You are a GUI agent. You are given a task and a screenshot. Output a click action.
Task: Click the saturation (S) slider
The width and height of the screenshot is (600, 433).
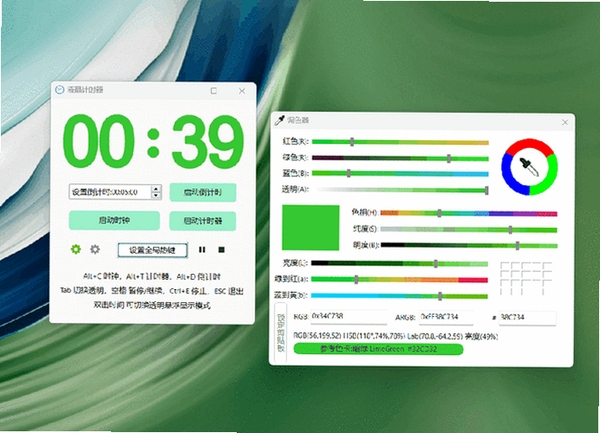click(469, 230)
